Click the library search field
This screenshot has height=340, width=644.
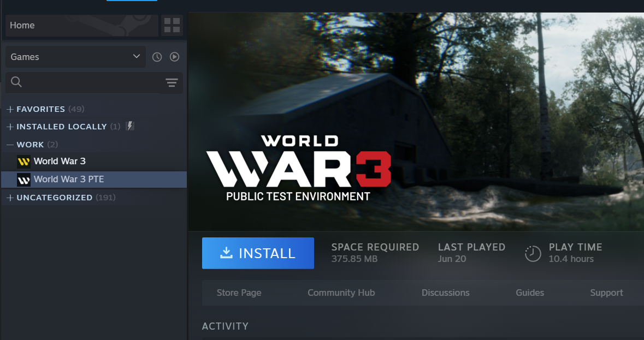82,82
